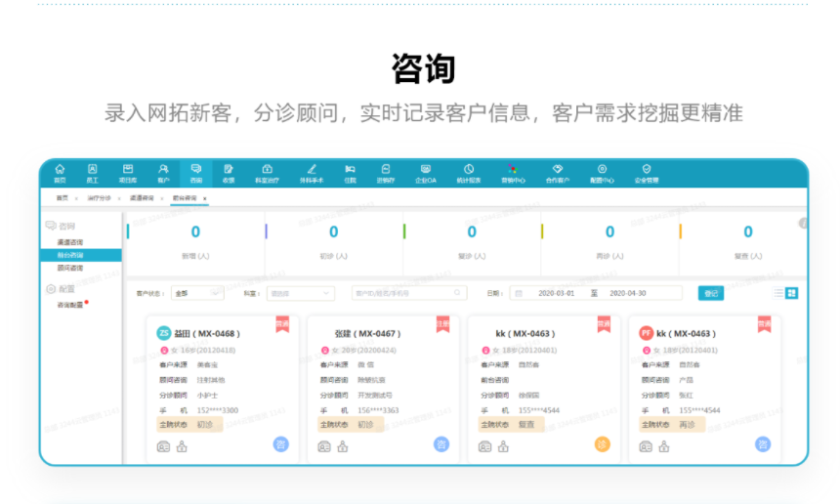Open the 外科手术 surgery module icon
This screenshot has width=840, height=504.
(312, 174)
